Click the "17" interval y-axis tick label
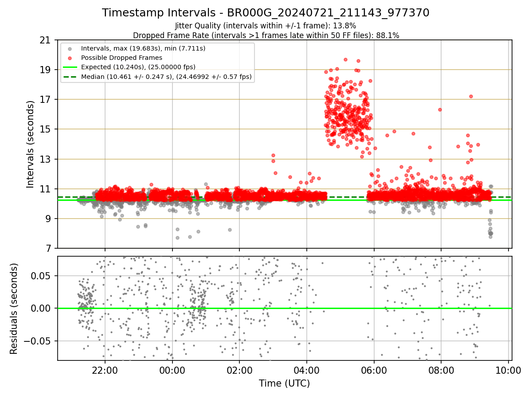This screenshot has height=399, width=532. click(x=45, y=99)
